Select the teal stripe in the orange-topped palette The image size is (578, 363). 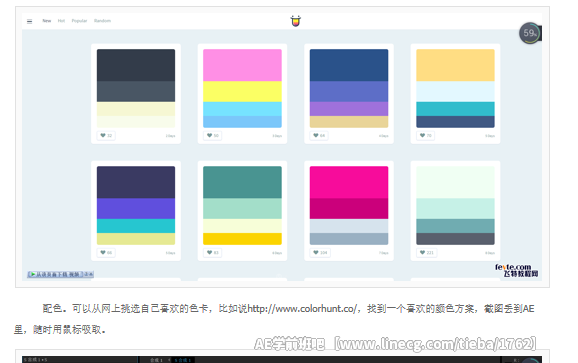tap(455, 109)
